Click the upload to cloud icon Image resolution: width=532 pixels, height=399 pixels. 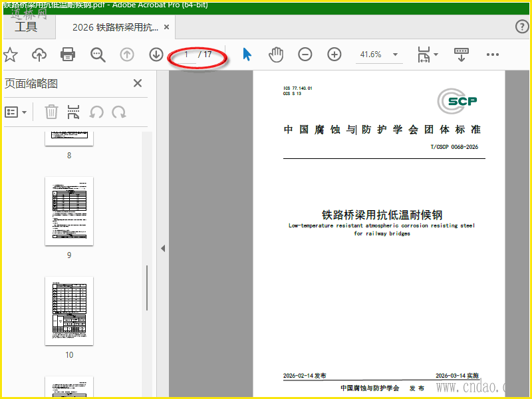point(39,55)
